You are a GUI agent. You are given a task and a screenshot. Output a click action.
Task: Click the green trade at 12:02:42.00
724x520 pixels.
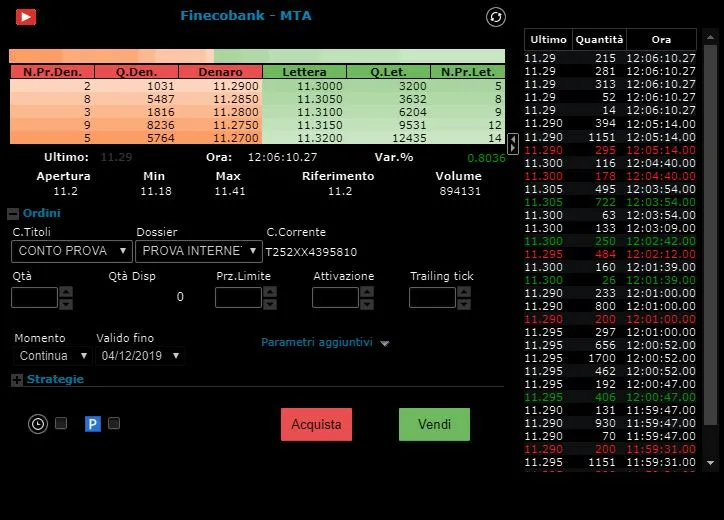coord(610,241)
